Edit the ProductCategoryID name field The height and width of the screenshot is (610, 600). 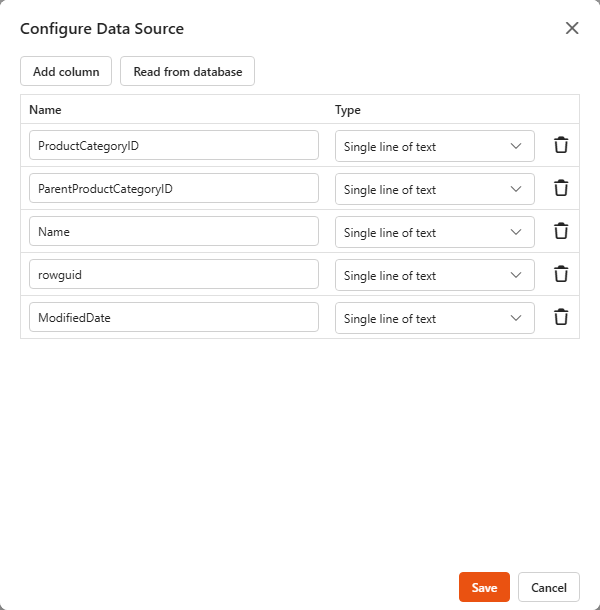click(174, 145)
